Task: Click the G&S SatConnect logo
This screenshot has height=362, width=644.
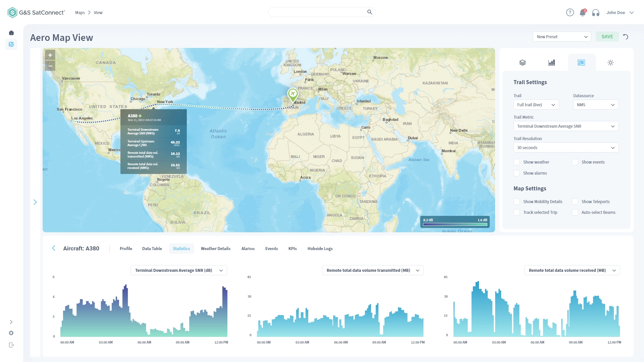Action: tap(36, 12)
